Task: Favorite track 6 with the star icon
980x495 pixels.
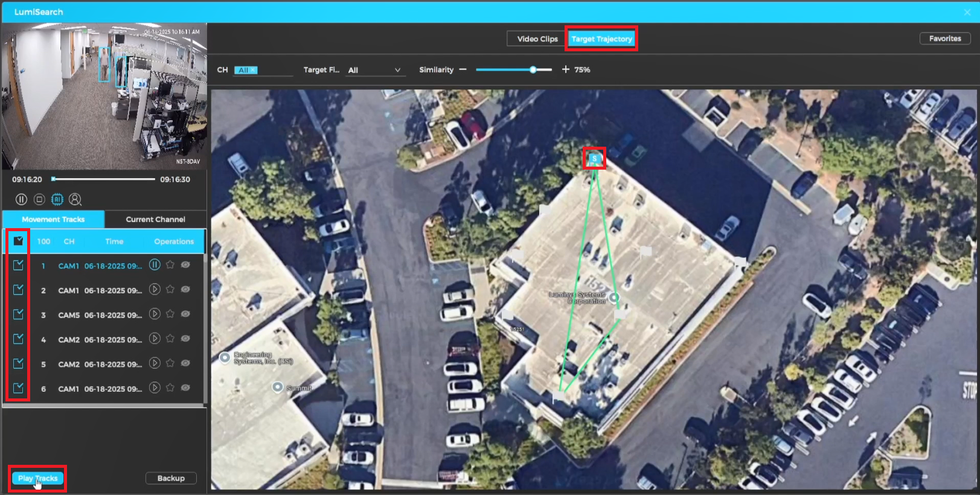Action: coord(170,388)
